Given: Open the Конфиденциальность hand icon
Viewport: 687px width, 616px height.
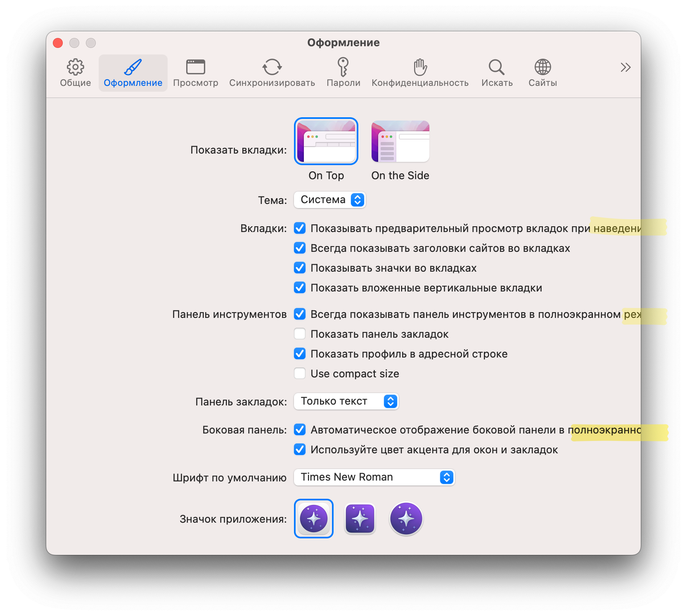Looking at the screenshot, I should (x=420, y=67).
